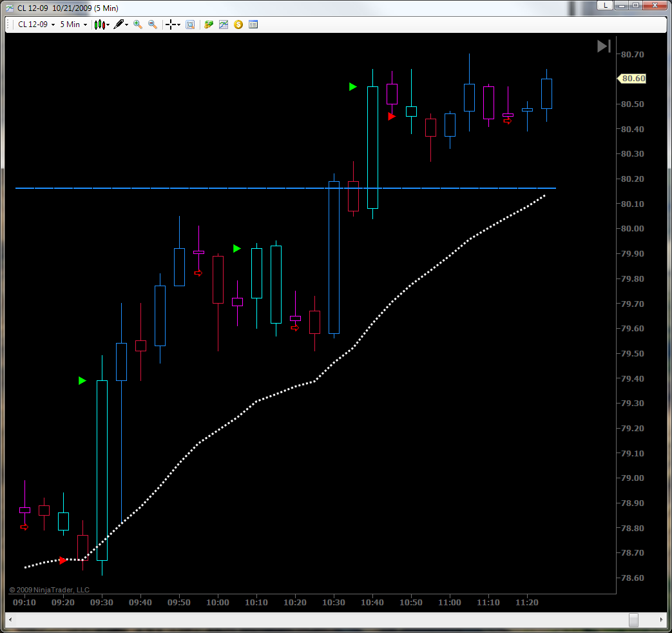Click the 79.50 price axis label
Screen dimensions: 672x633
[x=633, y=353]
